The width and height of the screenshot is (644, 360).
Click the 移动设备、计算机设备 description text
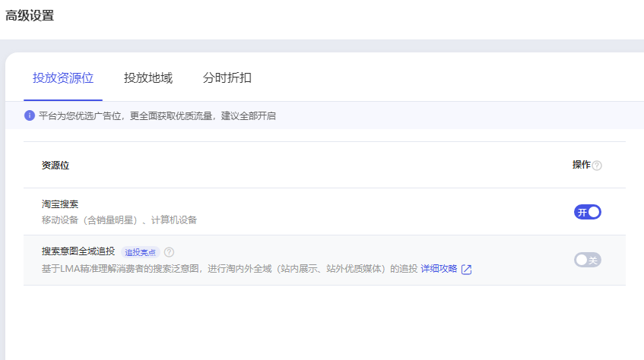tap(119, 220)
